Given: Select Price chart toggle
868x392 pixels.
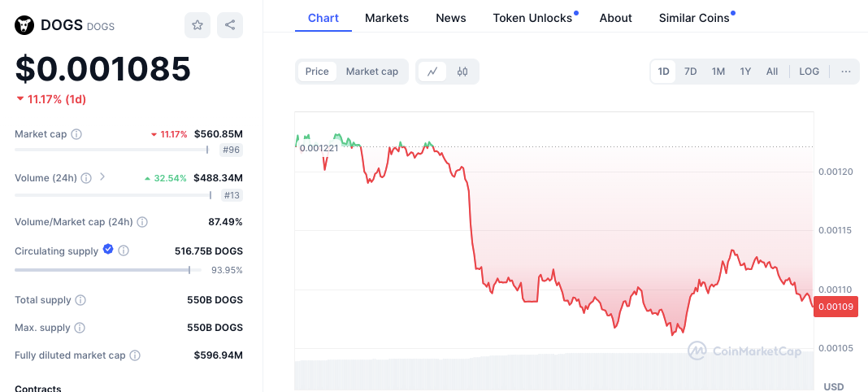Looking at the screenshot, I should point(317,72).
